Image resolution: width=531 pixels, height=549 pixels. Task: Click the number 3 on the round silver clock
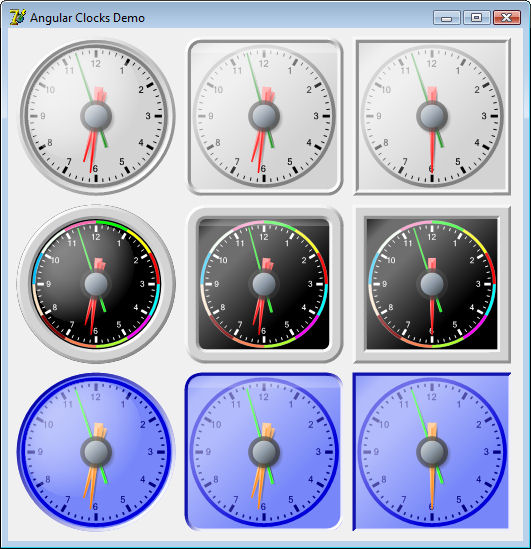coord(148,116)
